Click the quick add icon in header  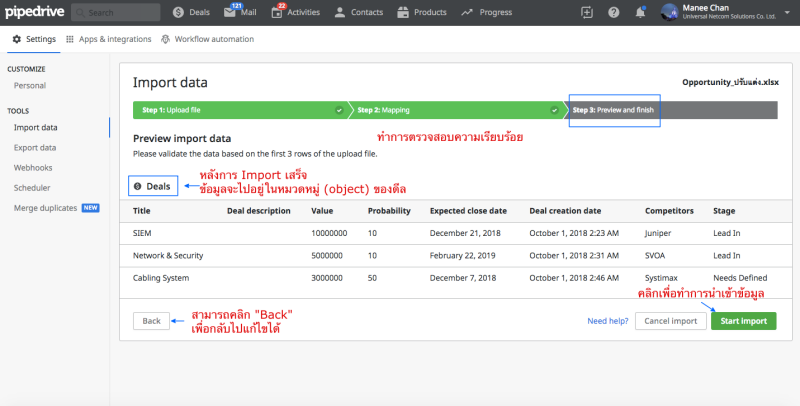tap(586, 12)
